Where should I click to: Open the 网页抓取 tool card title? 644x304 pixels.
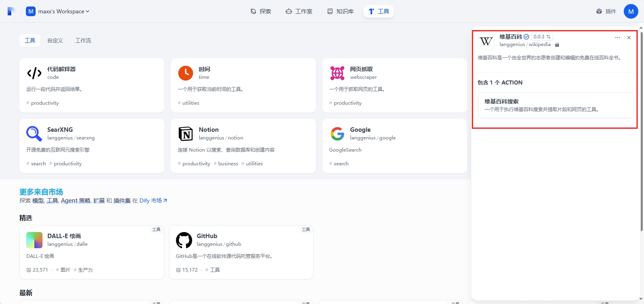(x=361, y=69)
